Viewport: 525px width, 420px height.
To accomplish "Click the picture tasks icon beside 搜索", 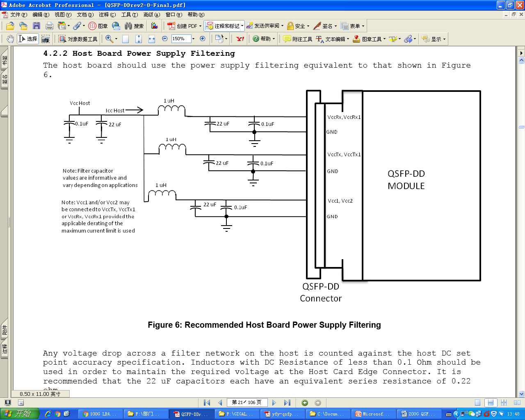I will tap(155, 26).
